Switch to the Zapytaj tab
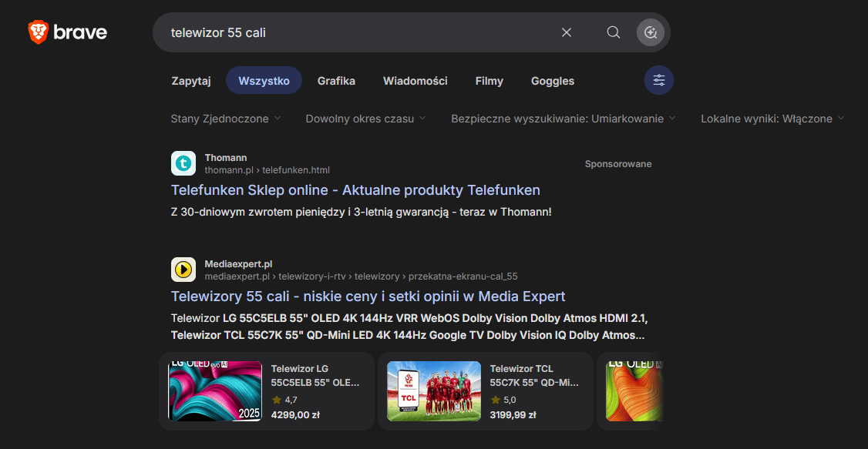The height and width of the screenshot is (449, 868). point(191,81)
